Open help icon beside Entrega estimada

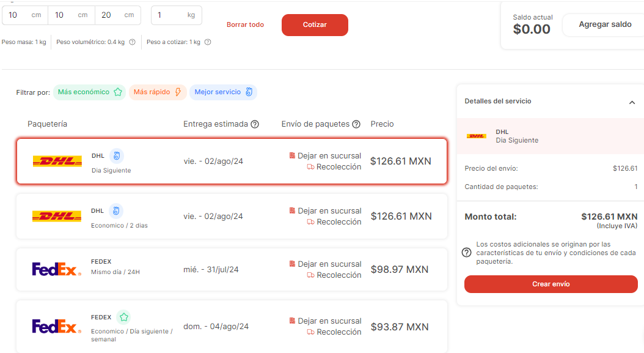(x=255, y=124)
